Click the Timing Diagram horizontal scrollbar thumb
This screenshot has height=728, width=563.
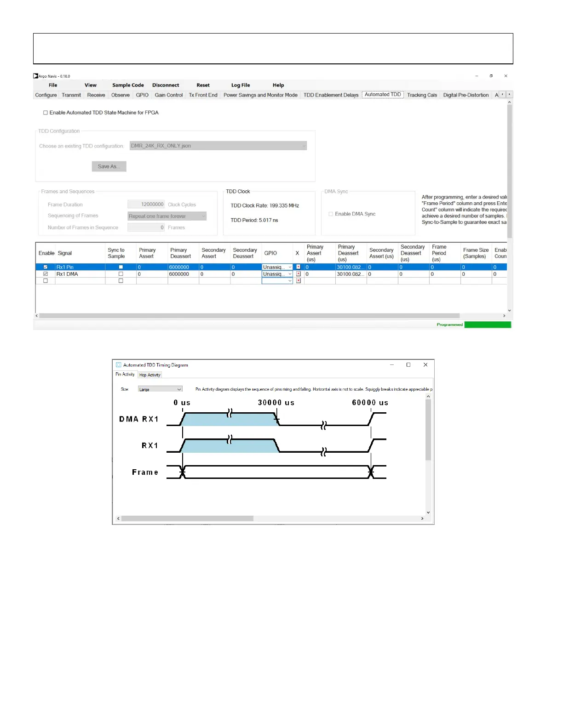click(187, 518)
